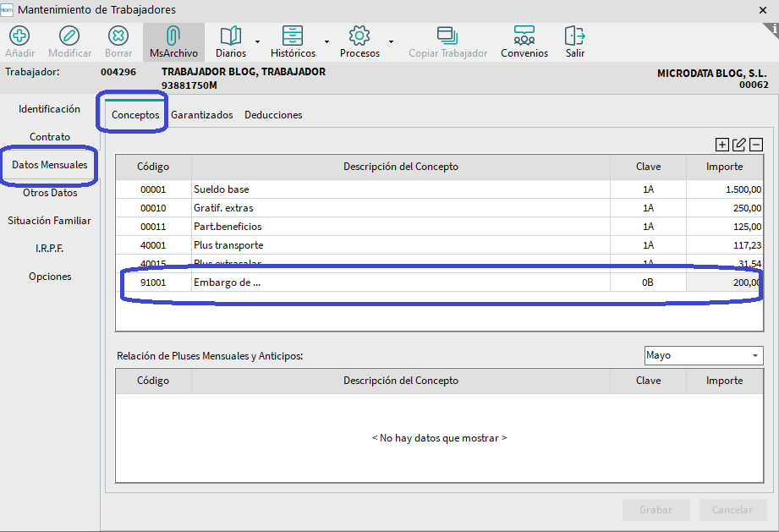Viewport: 779px width, 532px height.
Task: Click lower table Código column header
Action: [153, 381]
